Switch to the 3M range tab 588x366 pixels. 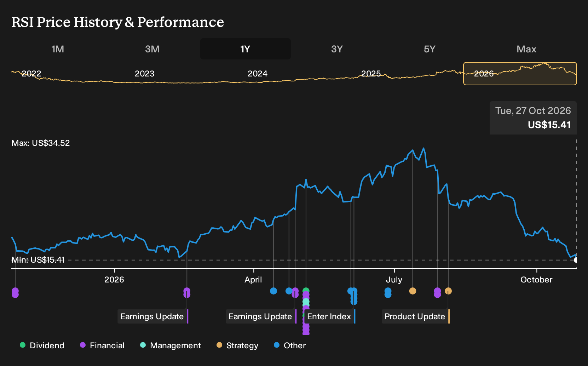click(x=152, y=49)
